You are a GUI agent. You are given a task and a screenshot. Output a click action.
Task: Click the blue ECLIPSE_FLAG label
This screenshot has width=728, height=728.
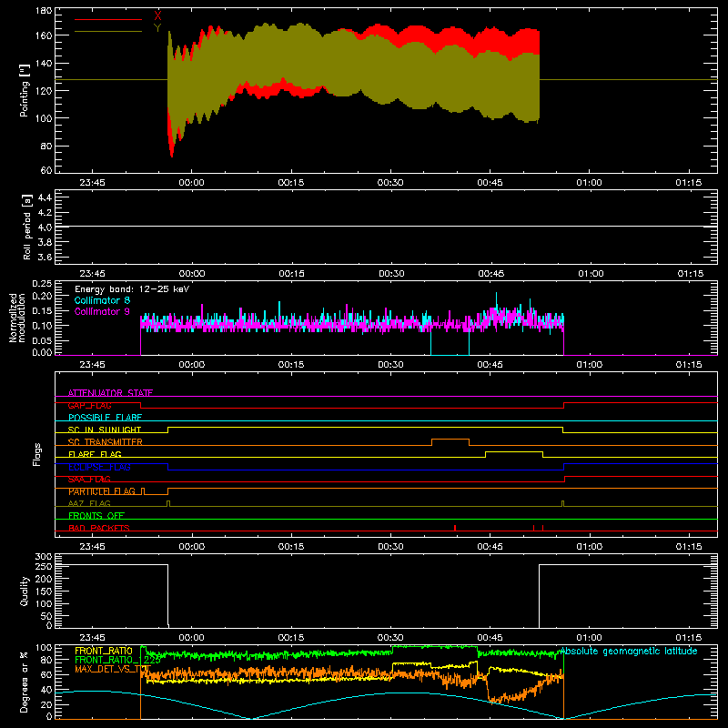tap(99, 467)
